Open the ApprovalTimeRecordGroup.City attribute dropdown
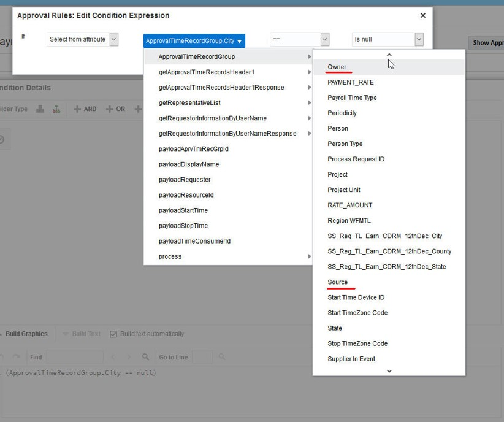Viewport: 504px width, 422px height. click(194, 41)
